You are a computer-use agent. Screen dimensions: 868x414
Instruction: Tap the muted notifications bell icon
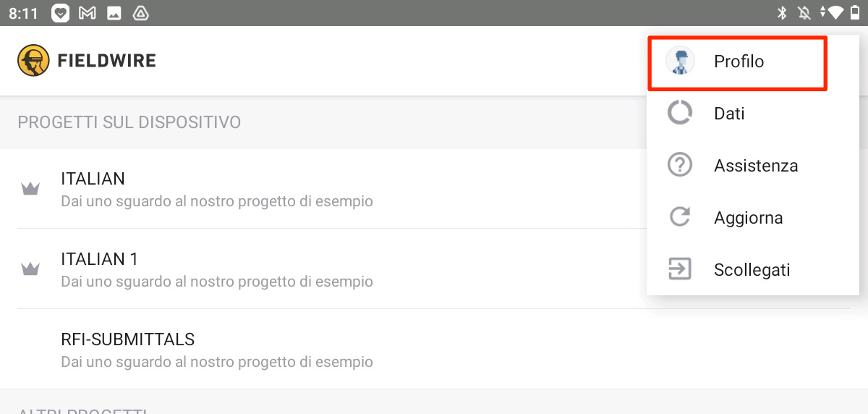pyautogui.click(x=802, y=12)
